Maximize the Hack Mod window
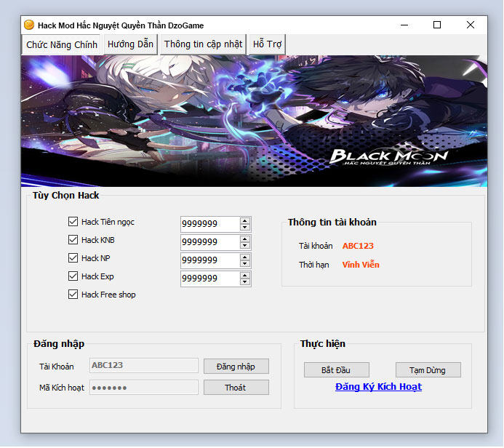Image resolution: width=504 pixels, height=448 pixels. [x=437, y=25]
